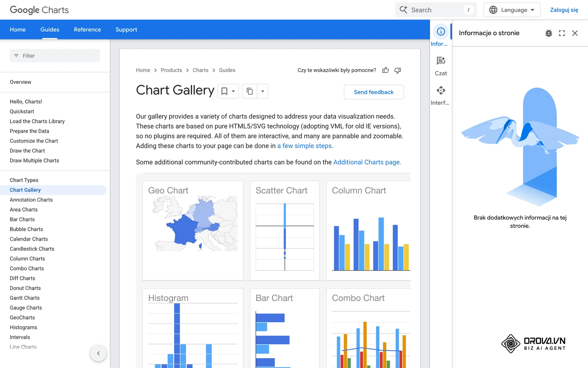Switch to the Reference tab

[87, 29]
